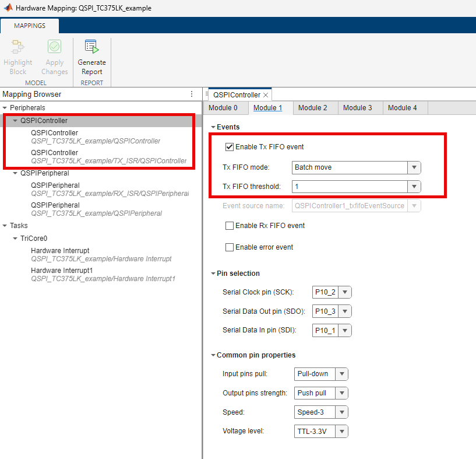The width and height of the screenshot is (476, 459).
Task: Open the Tx FIFO mode dropdown
Action: tap(414, 167)
